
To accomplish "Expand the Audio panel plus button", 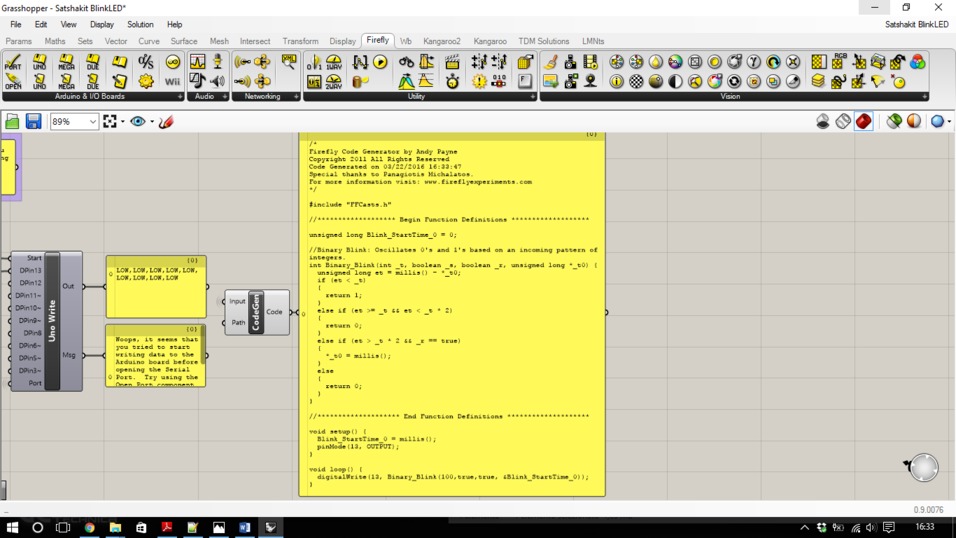I will [224, 96].
